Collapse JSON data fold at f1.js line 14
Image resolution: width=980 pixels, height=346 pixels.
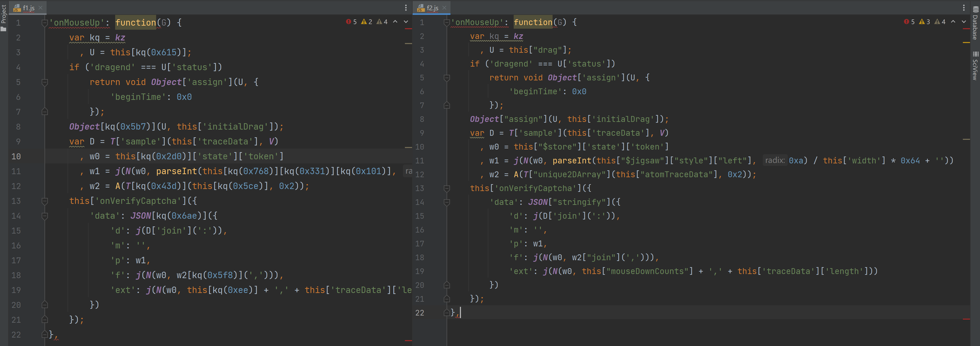point(45,216)
